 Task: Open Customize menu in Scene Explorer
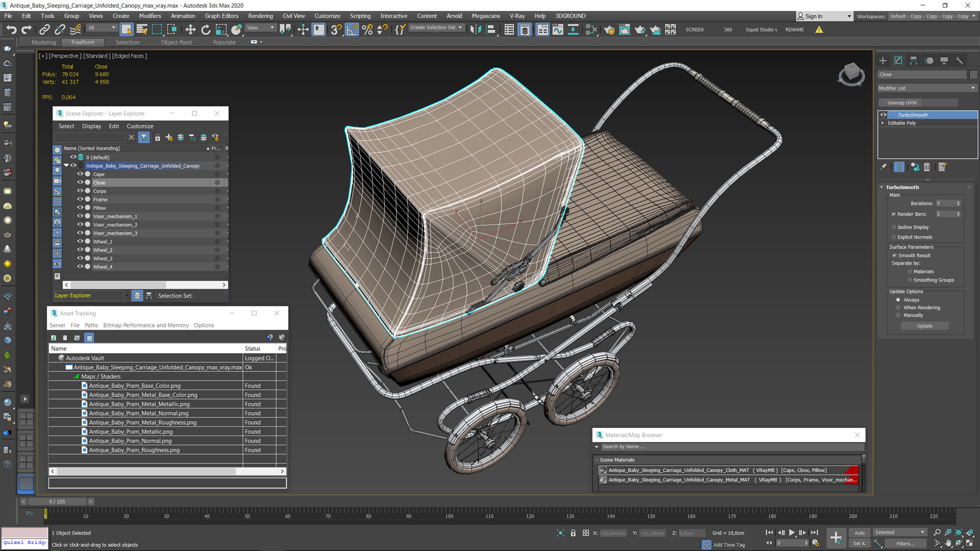click(140, 126)
